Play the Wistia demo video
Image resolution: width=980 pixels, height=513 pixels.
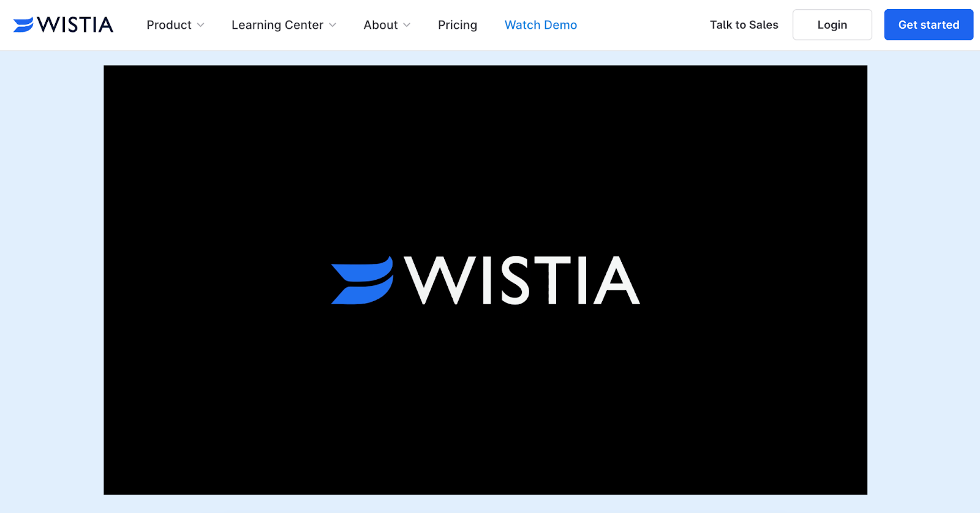486,280
